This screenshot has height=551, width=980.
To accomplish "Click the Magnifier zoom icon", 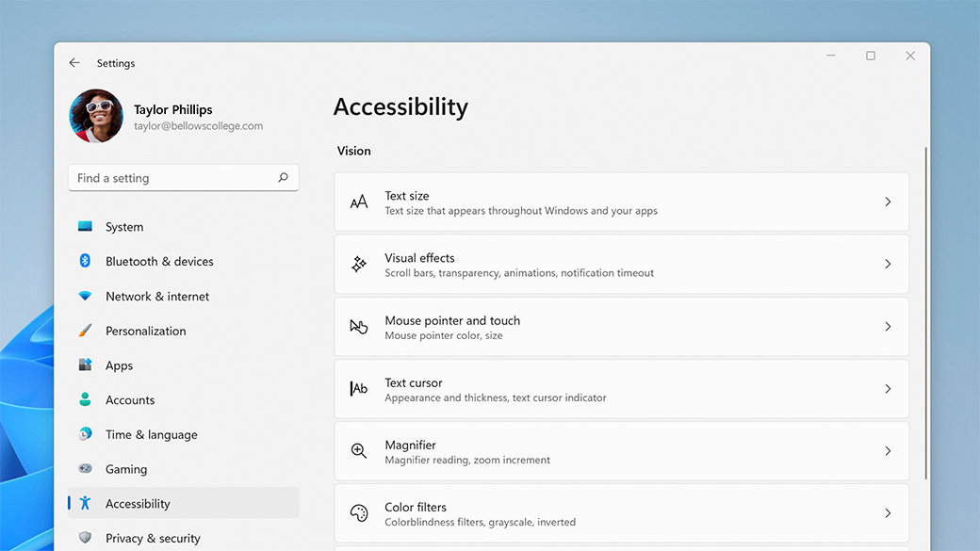I will point(359,450).
